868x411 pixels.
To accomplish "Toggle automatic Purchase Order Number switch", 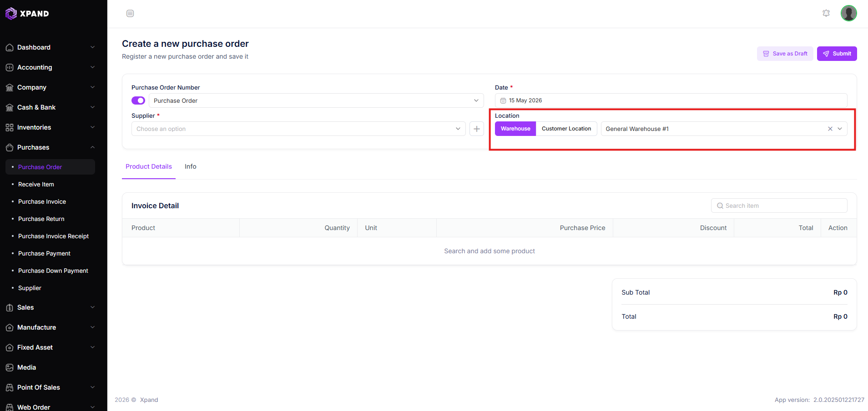I will (x=138, y=100).
